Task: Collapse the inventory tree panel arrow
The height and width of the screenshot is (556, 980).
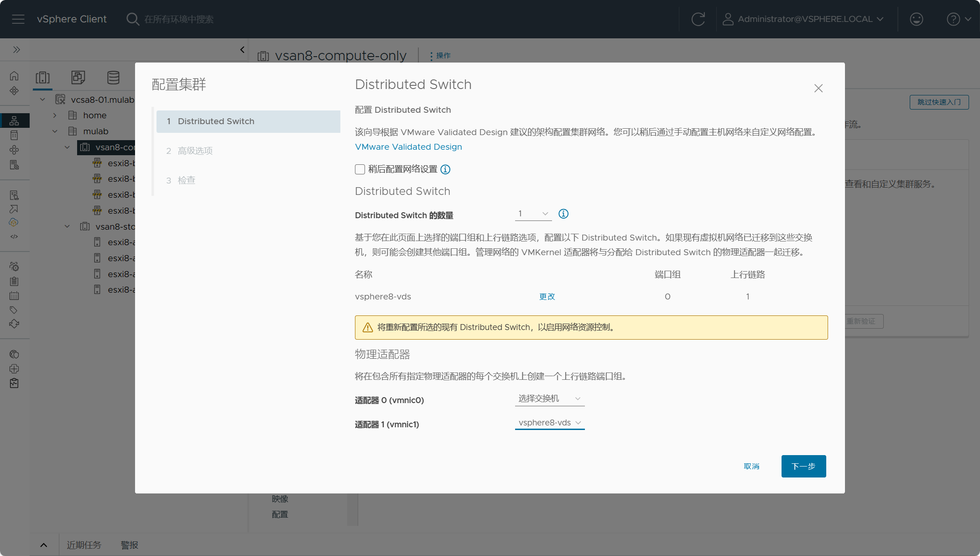Action: [242, 49]
